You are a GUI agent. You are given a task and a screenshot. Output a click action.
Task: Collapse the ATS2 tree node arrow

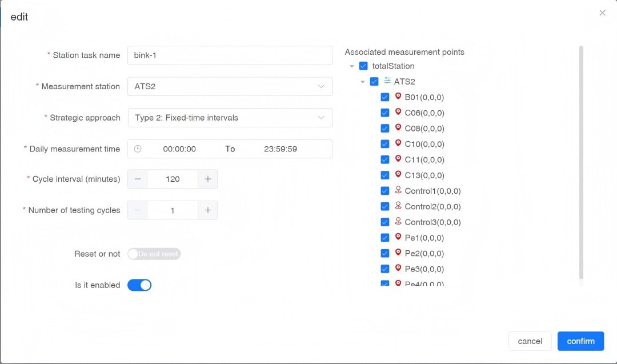363,82
